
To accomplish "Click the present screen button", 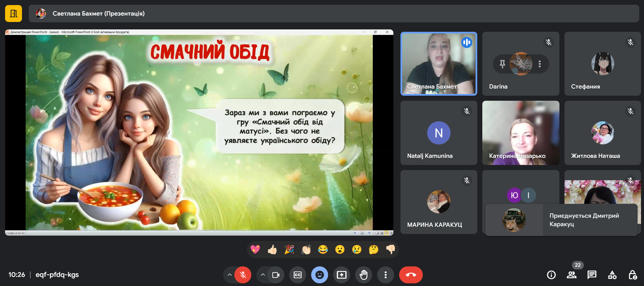I will [x=342, y=275].
